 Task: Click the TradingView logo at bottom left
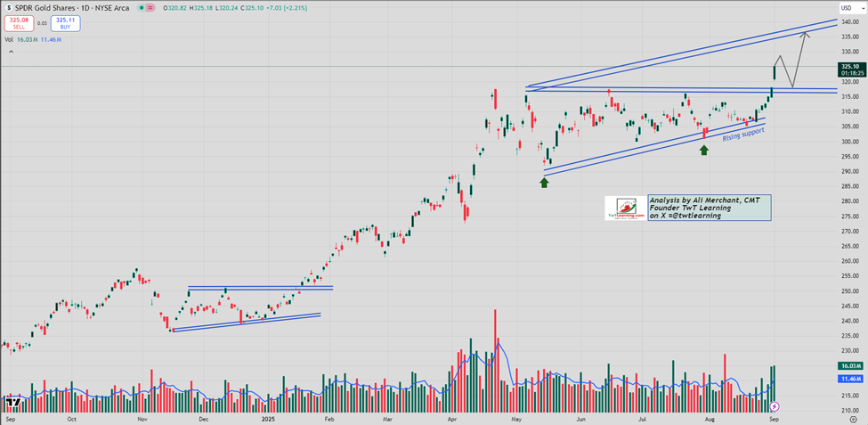pos(15,403)
